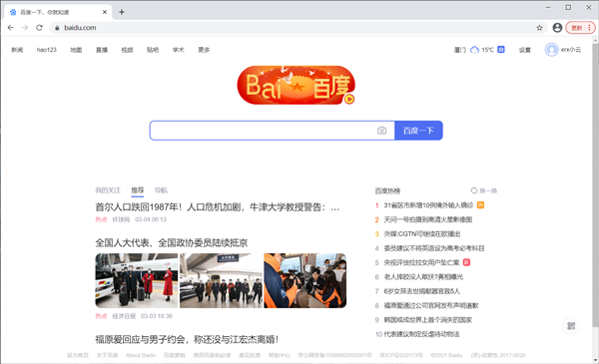Open hot item 31省区市新增10例境外输入确诊
This screenshot has width=599, height=364.
pyautogui.click(x=428, y=205)
